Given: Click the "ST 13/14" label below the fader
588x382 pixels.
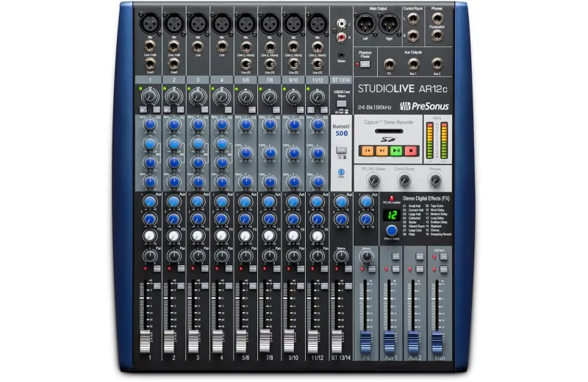Looking at the screenshot, I should click(x=341, y=358).
